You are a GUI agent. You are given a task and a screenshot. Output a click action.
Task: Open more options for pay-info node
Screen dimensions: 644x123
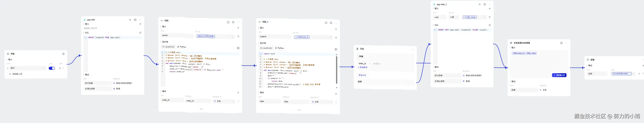pyautogui.click(x=140, y=20)
